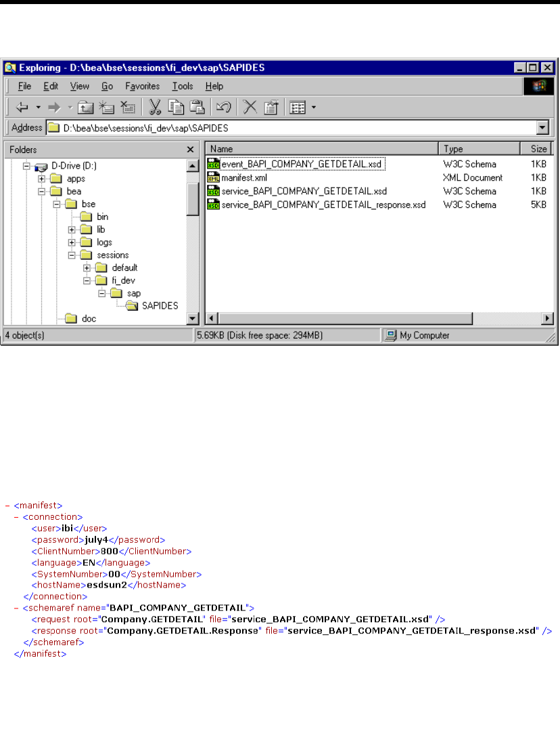Select the manifest.xml file name
The image size is (560, 729).
[x=244, y=177]
